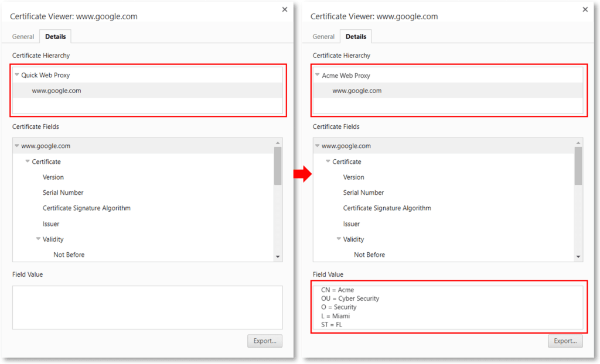Collapse www.google.com fields triangle in right viewer
Screen dimensions: 600x364
pos(317,146)
